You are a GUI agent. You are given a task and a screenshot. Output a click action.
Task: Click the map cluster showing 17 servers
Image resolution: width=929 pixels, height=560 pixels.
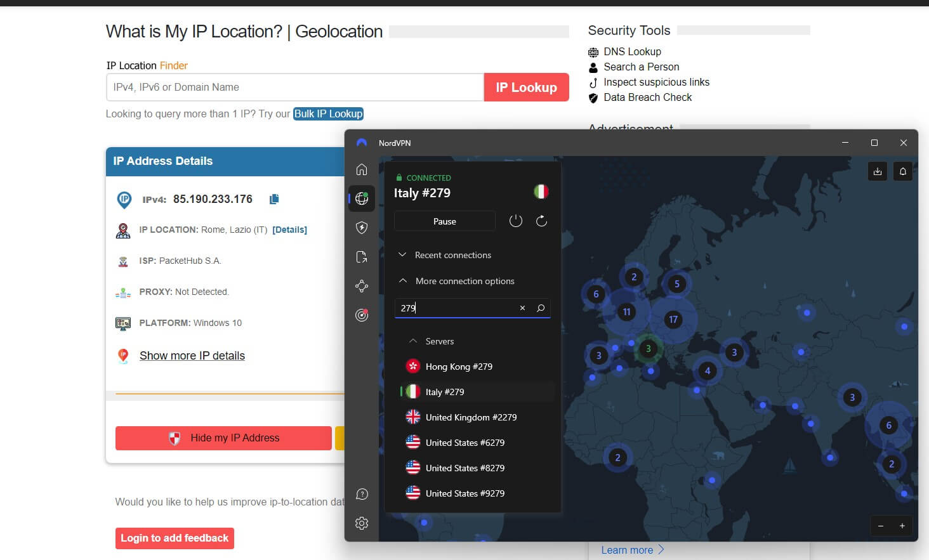(673, 319)
